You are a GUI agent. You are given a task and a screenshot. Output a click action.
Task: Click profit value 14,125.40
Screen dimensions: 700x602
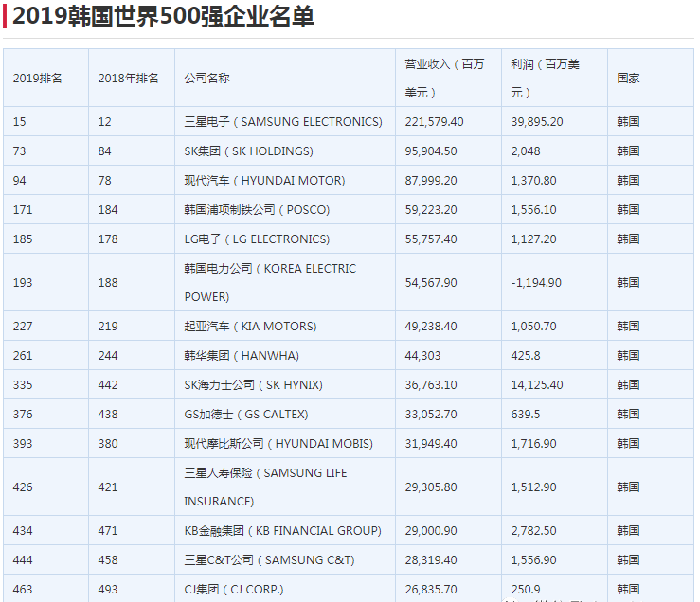[537, 385]
